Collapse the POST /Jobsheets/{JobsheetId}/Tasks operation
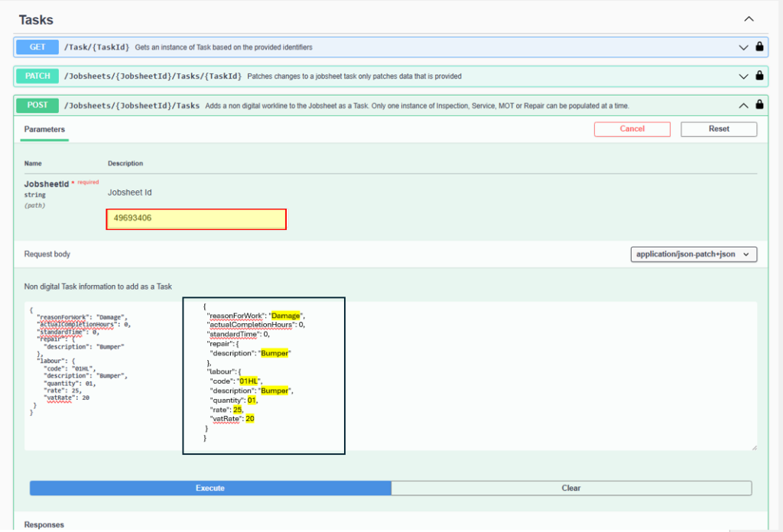 tap(742, 105)
